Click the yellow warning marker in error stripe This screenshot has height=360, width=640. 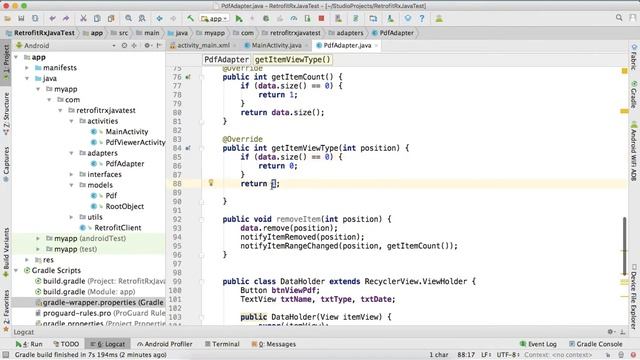point(624,111)
